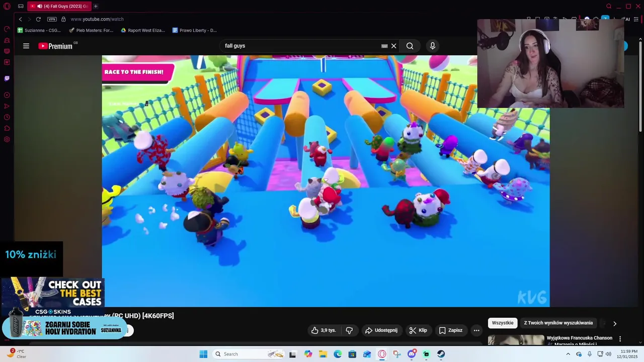Open Discord from taskbar

(x=412, y=354)
